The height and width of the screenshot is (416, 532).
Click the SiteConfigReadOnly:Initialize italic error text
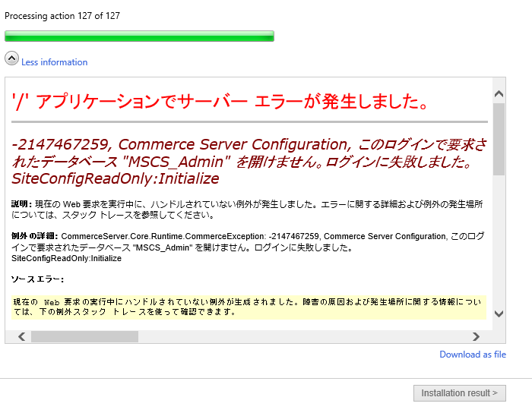(x=116, y=178)
